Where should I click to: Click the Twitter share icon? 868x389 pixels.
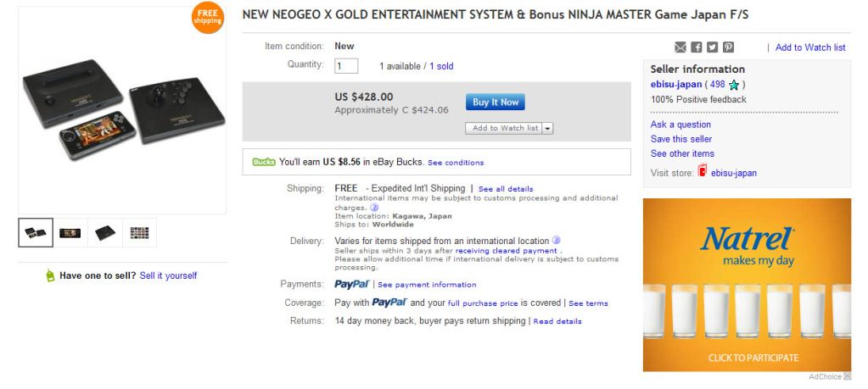tap(713, 47)
